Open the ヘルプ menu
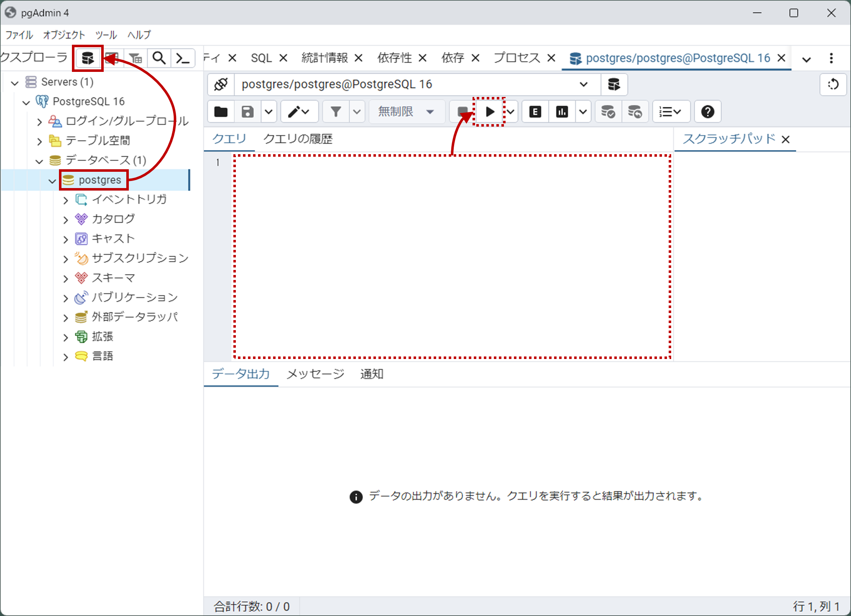Viewport: 851px width, 616px height. coord(139,35)
